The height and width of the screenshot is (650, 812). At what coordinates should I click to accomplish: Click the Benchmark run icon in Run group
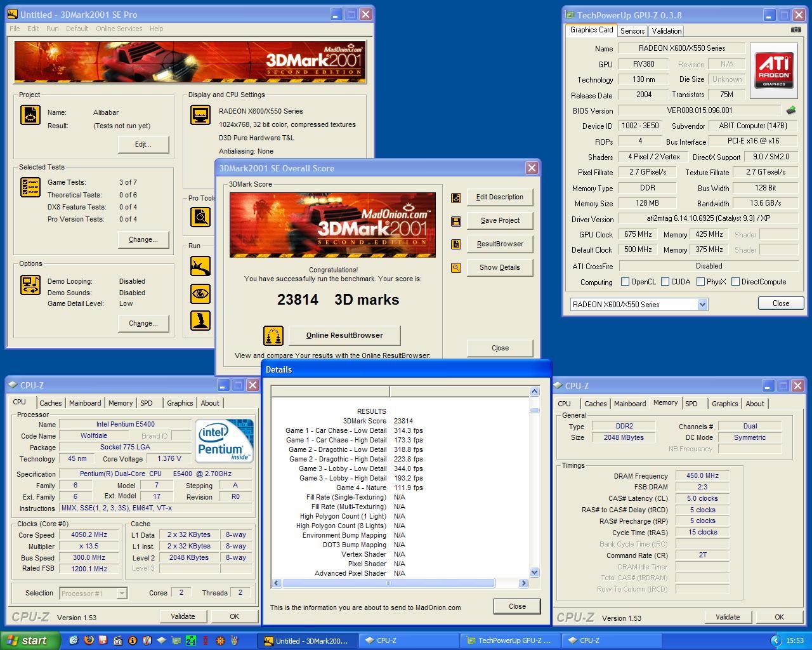200,265
